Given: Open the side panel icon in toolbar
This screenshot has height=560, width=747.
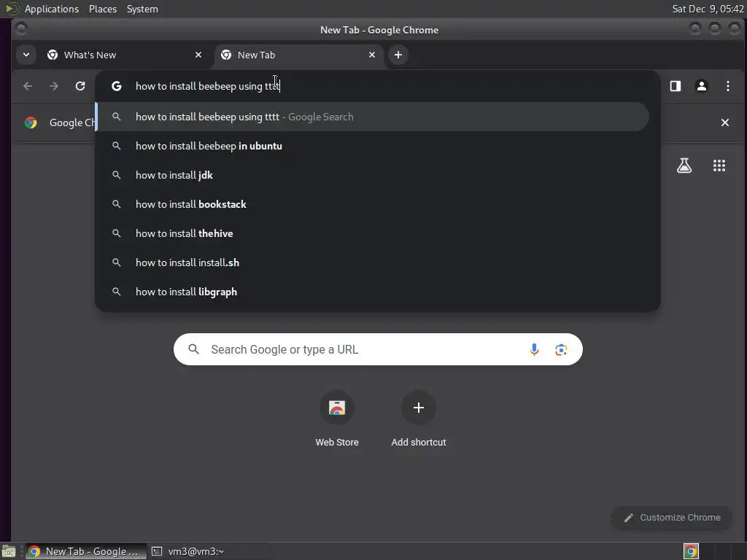Looking at the screenshot, I should 675,86.
